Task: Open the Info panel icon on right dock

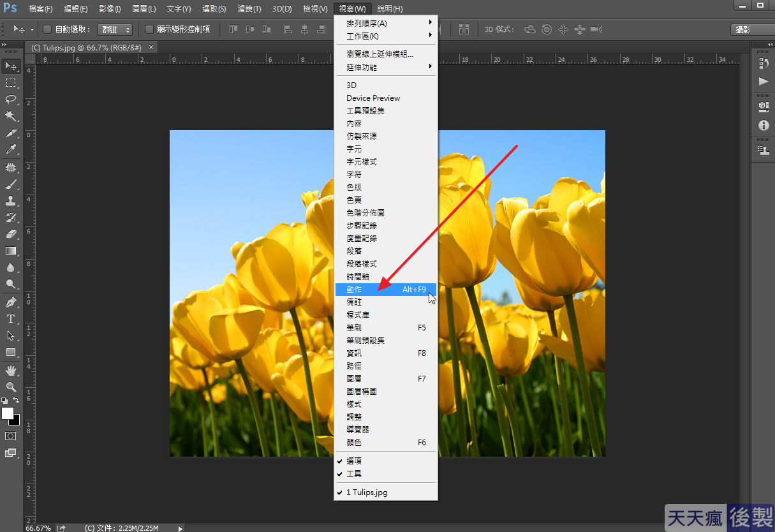Action: click(764, 126)
